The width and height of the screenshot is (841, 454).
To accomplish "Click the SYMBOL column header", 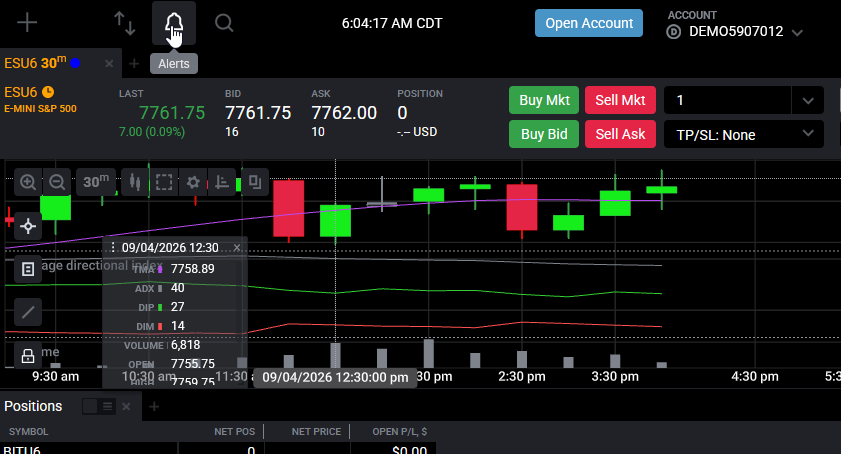I will pyautogui.click(x=28, y=431).
